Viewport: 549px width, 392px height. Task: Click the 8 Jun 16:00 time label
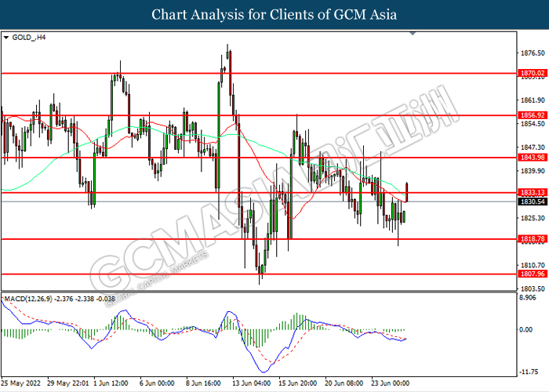tap(203, 383)
